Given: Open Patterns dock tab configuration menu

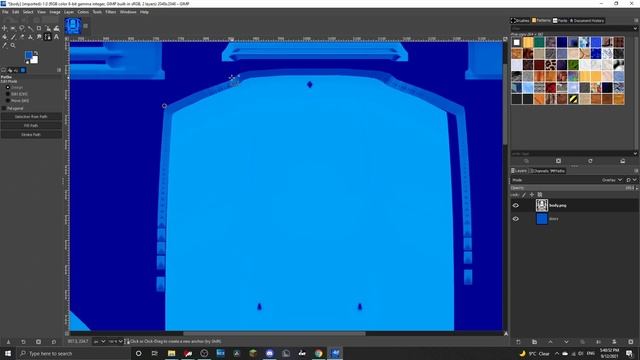Looking at the screenshot, I should point(636,20).
